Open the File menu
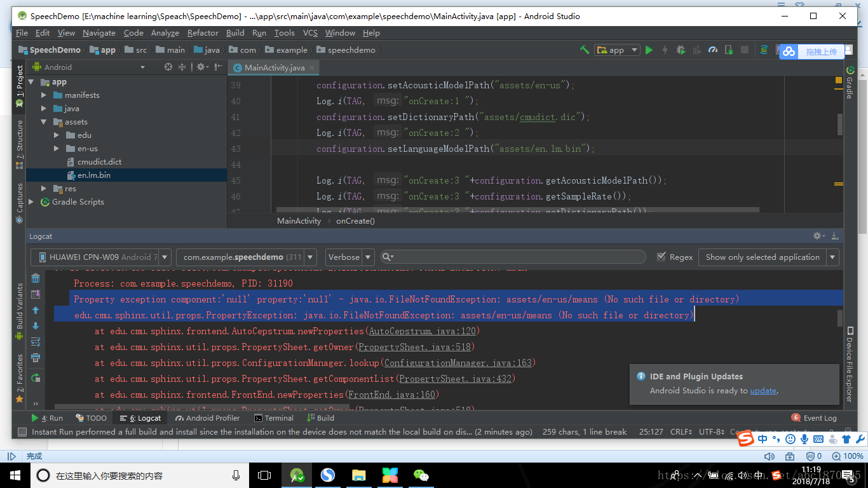 point(22,32)
